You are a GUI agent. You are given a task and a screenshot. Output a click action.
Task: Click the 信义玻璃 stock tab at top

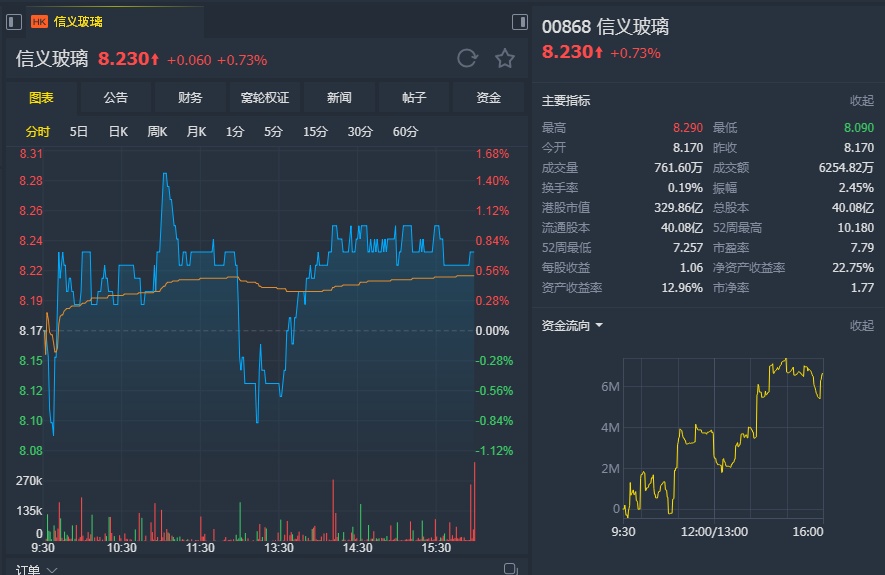[x=78, y=22]
